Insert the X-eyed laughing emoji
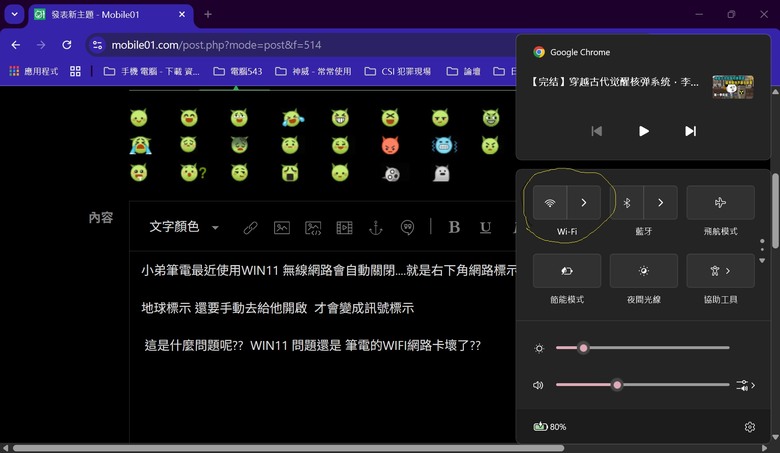The width and height of the screenshot is (780, 453). [x=390, y=118]
